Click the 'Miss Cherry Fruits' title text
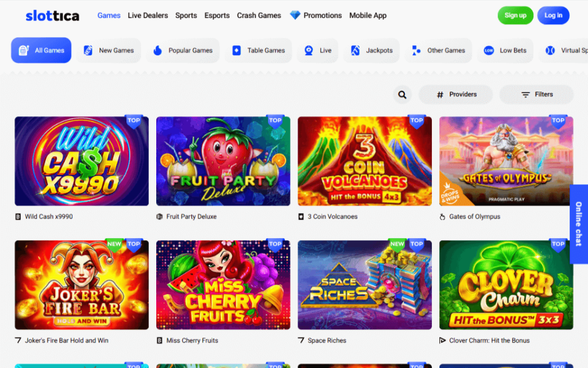Screen dimensions: 588x368 point(192,340)
